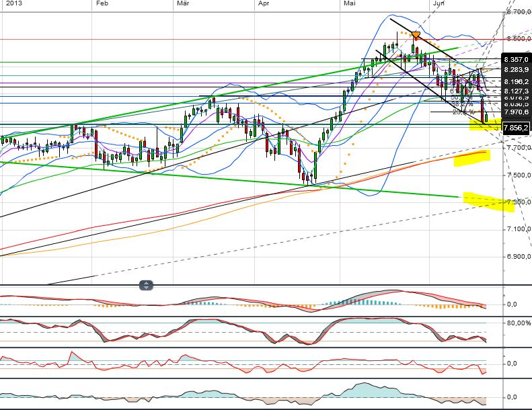
Task: Click the orange triangle marker at chart peak
Action: click(416, 34)
